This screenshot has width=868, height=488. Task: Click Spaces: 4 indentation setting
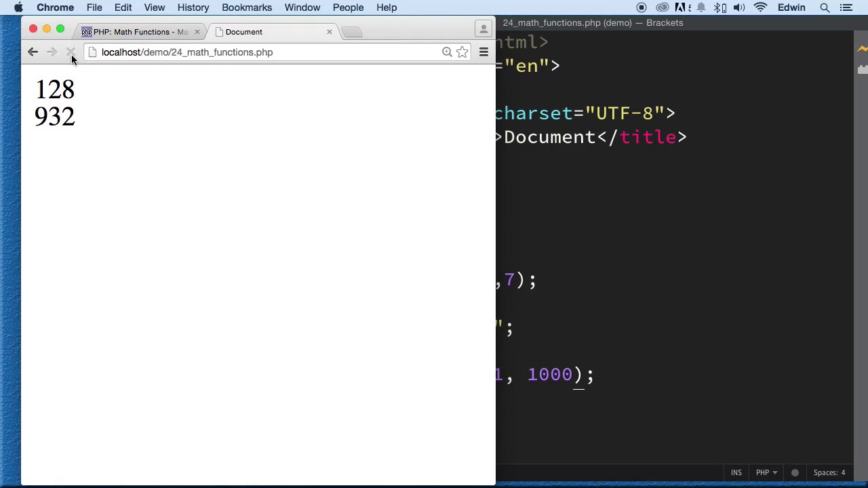click(x=829, y=472)
